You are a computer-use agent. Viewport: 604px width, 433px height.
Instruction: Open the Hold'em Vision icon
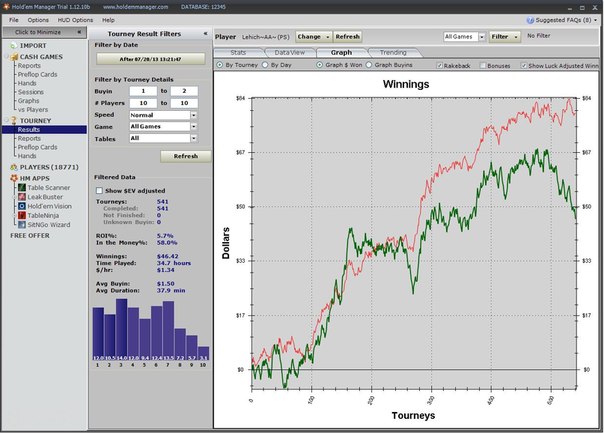[22, 206]
